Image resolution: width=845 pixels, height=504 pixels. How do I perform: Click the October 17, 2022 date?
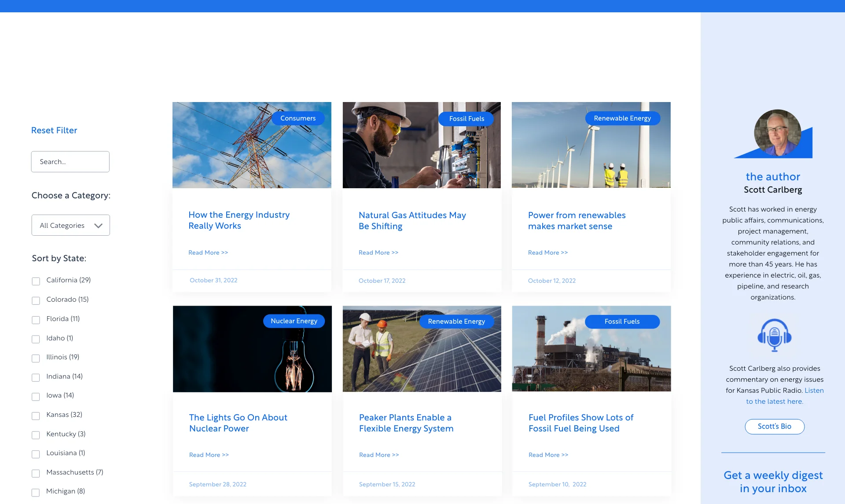pos(382,281)
